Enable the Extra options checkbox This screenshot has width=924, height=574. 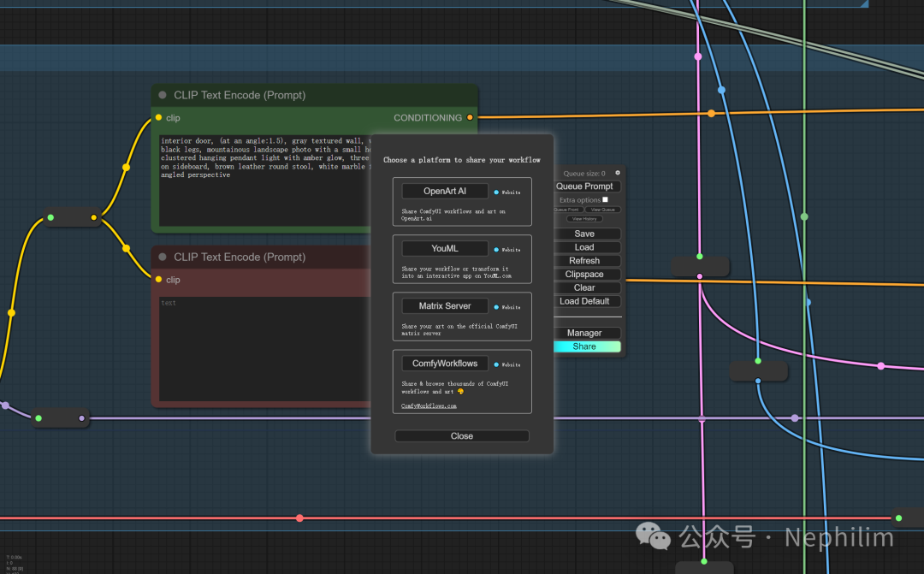pyautogui.click(x=605, y=200)
